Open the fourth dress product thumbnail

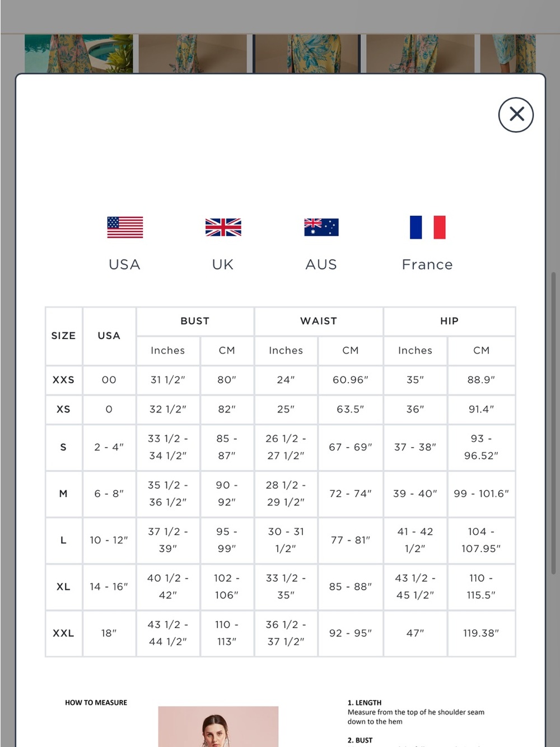(x=420, y=54)
